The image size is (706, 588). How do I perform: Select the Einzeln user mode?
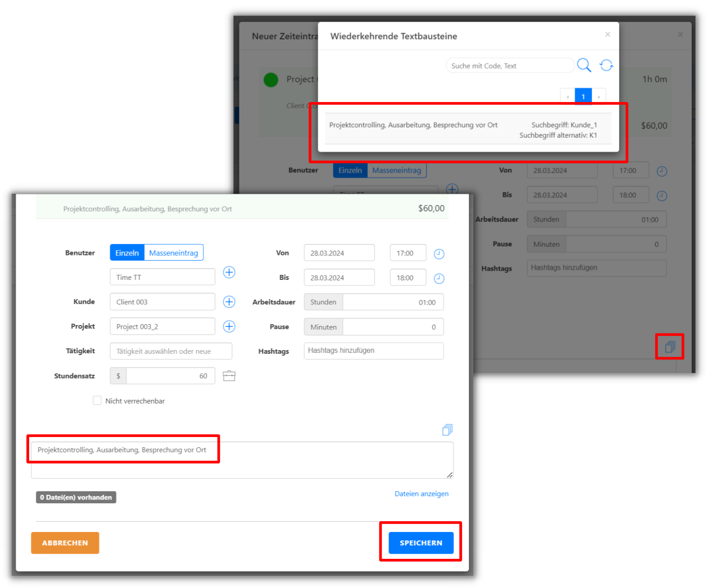pyautogui.click(x=127, y=253)
